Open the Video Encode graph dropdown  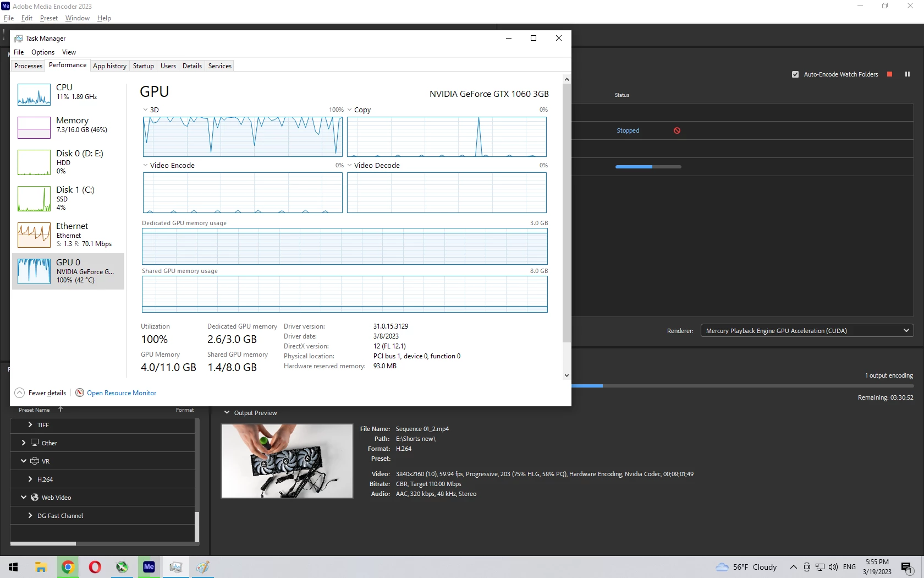145,165
